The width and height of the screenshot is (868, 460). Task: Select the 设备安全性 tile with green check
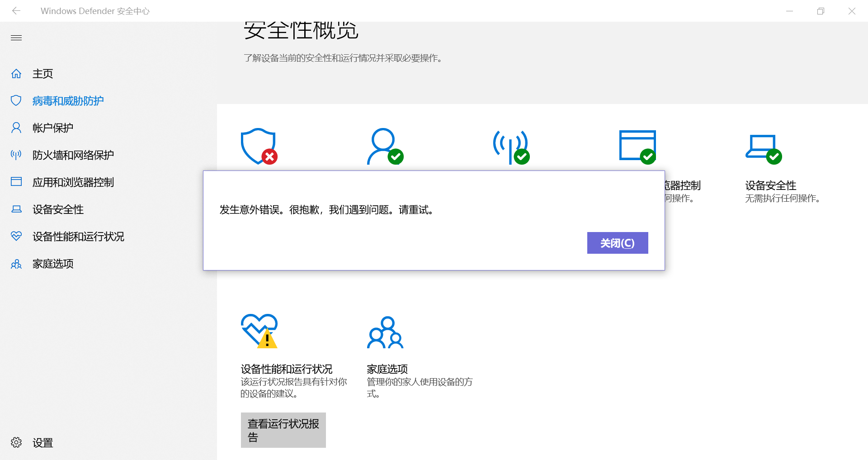click(764, 147)
